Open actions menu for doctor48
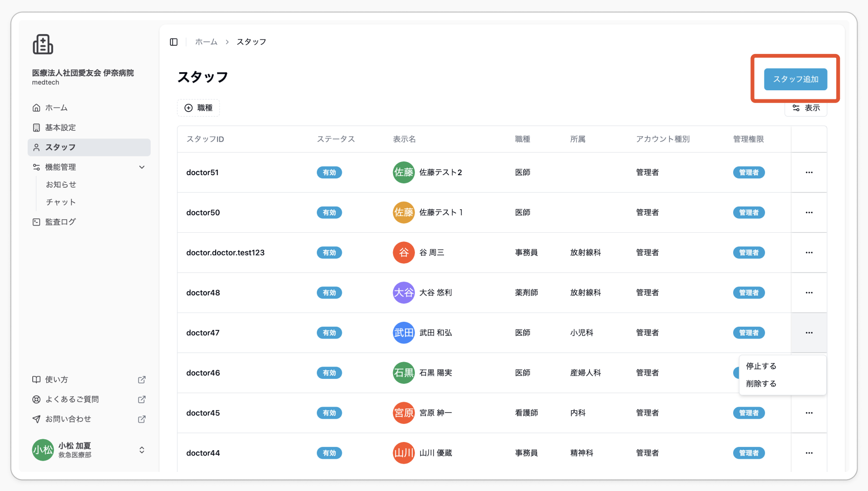Viewport: 868px width, 491px height. pyautogui.click(x=809, y=293)
